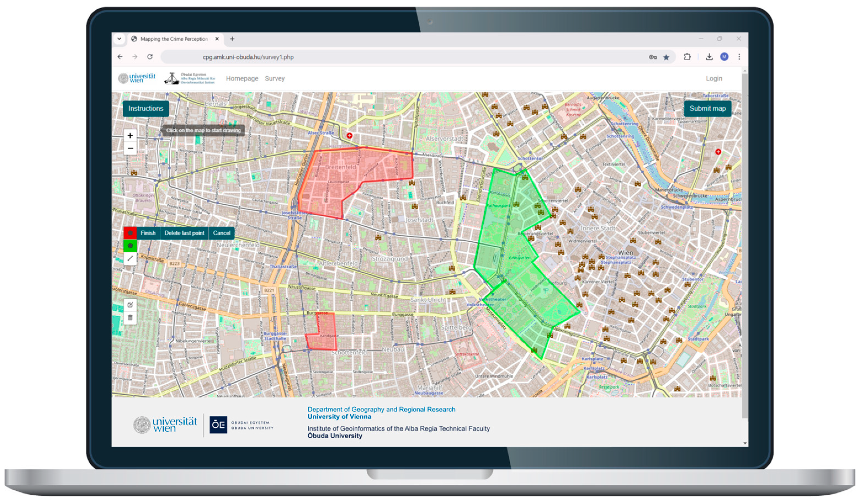Image resolution: width=861 pixels, height=504 pixels.
Task: Open the Chrome three-dot menu
Action: [739, 57]
